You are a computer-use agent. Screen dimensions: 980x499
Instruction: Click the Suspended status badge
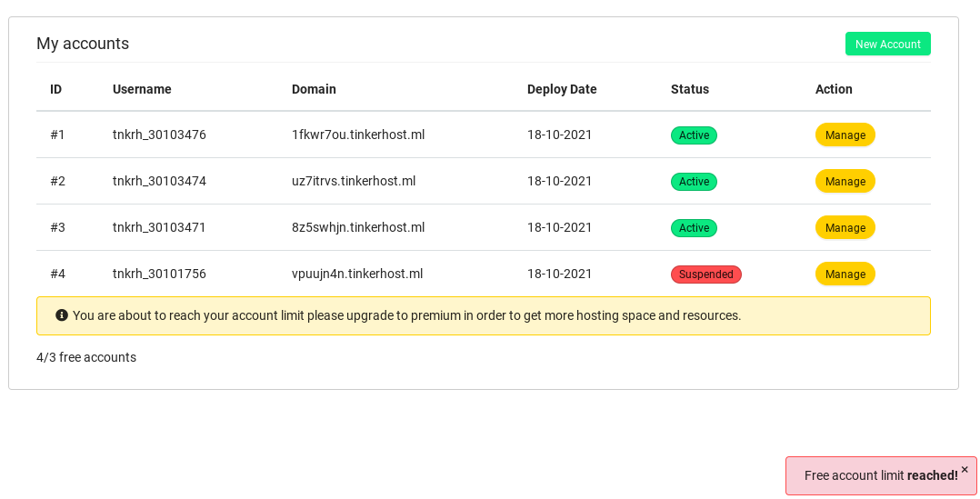pyautogui.click(x=706, y=274)
